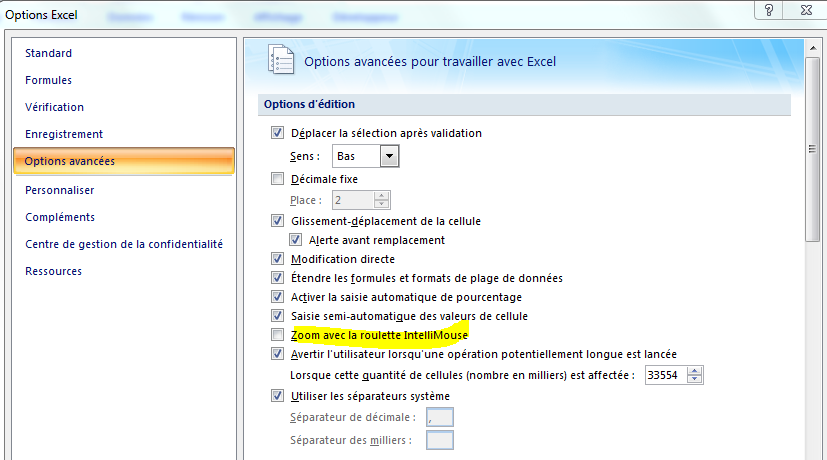
Task: Go to Centre de gestion de la confidentialité
Action: point(124,244)
